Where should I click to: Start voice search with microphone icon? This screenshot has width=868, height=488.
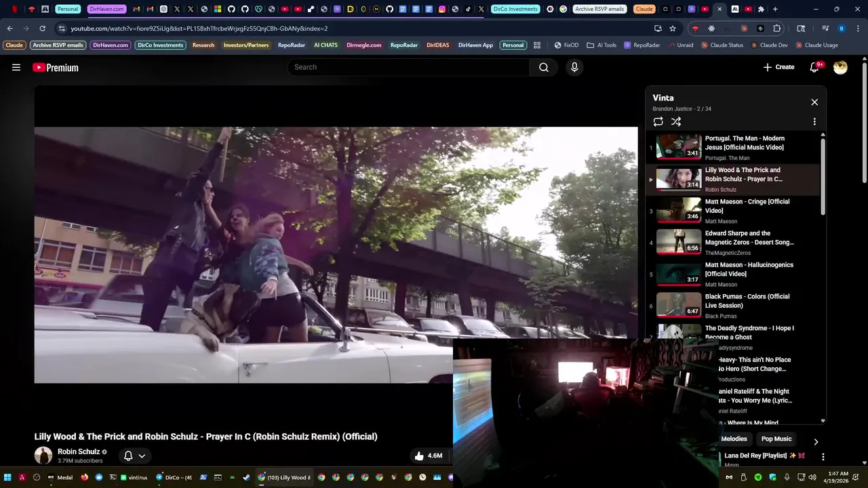click(574, 67)
